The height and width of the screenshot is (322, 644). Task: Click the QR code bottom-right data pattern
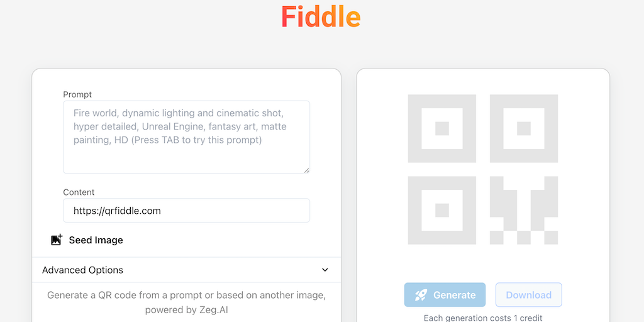[524, 210]
